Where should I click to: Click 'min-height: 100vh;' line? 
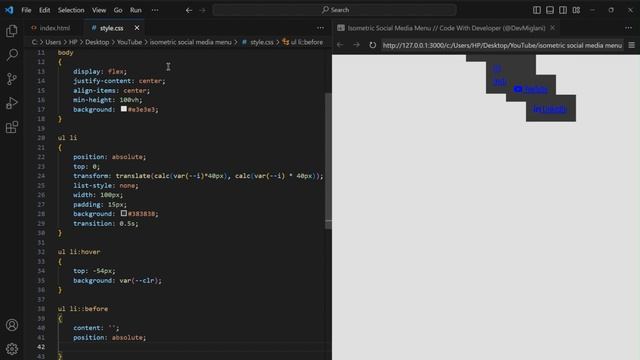pyautogui.click(x=108, y=100)
